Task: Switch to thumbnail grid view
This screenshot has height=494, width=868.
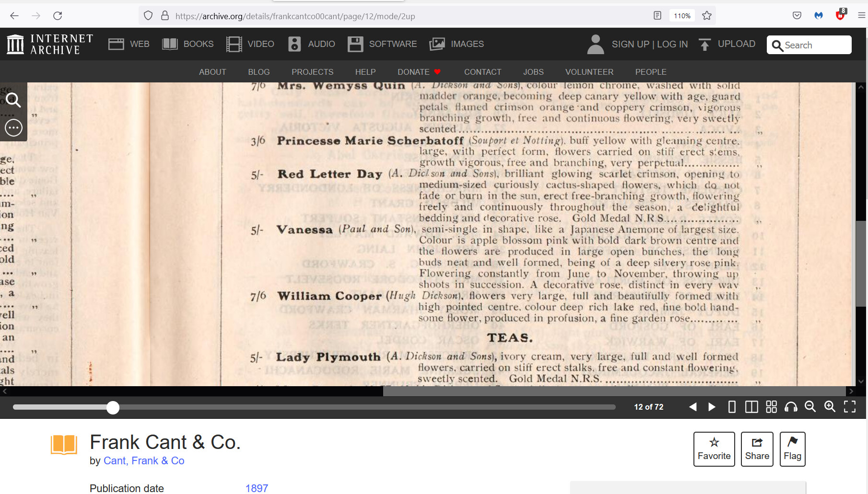Action: pos(771,407)
